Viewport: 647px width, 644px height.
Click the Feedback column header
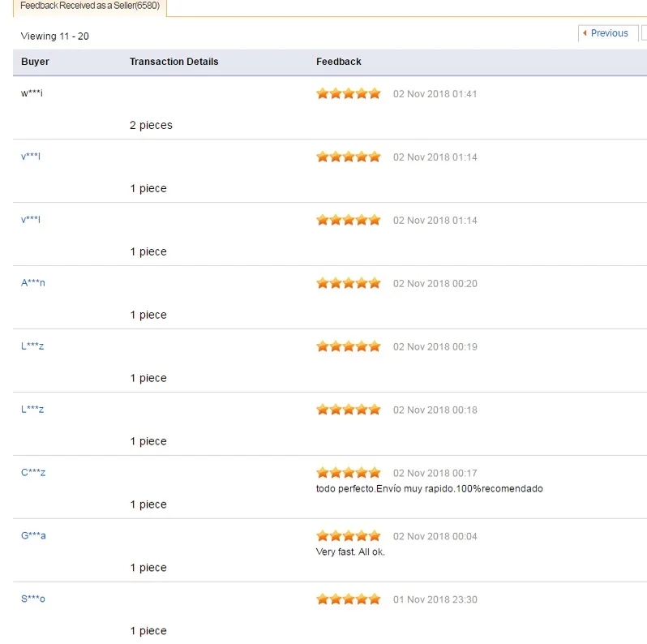click(338, 62)
